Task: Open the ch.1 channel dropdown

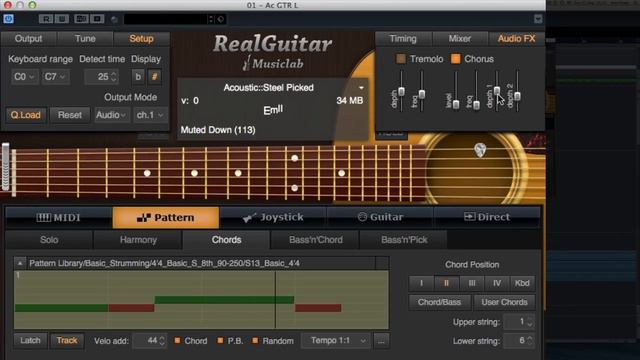Action: coord(150,115)
